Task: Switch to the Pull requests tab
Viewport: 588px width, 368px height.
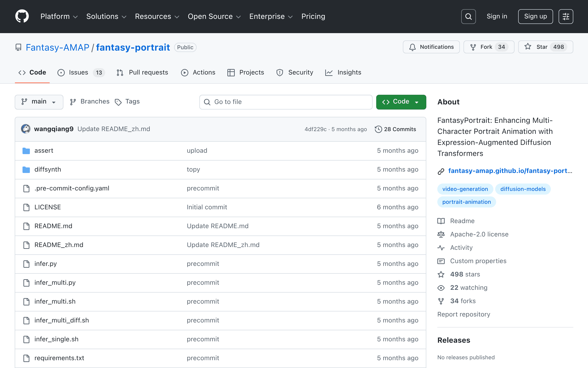Action: tap(142, 72)
